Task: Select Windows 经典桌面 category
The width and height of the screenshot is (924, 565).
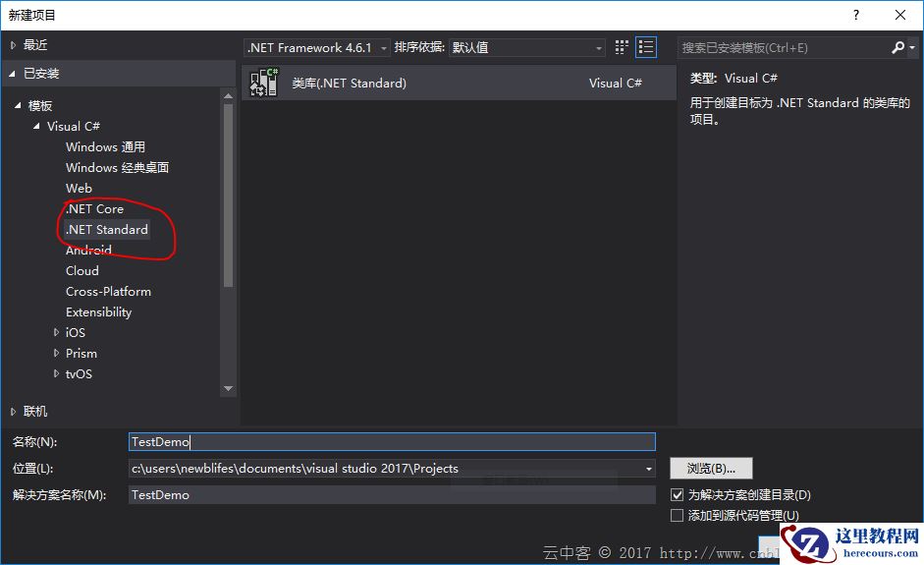Action: pos(117,167)
